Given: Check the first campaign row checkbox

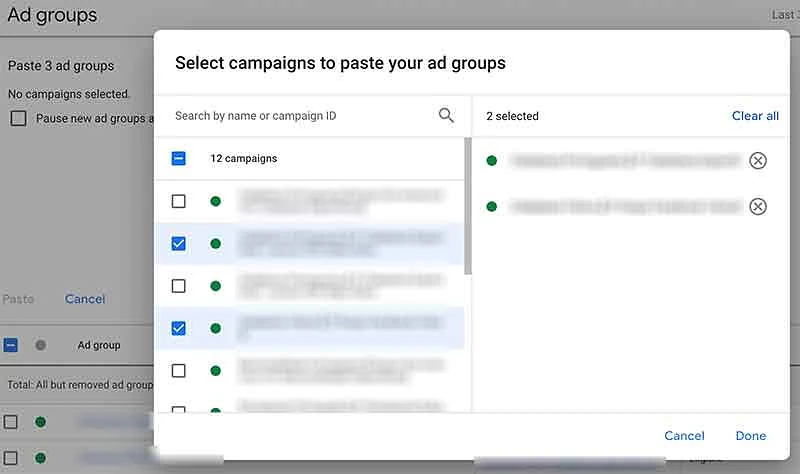Looking at the screenshot, I should 179,201.
